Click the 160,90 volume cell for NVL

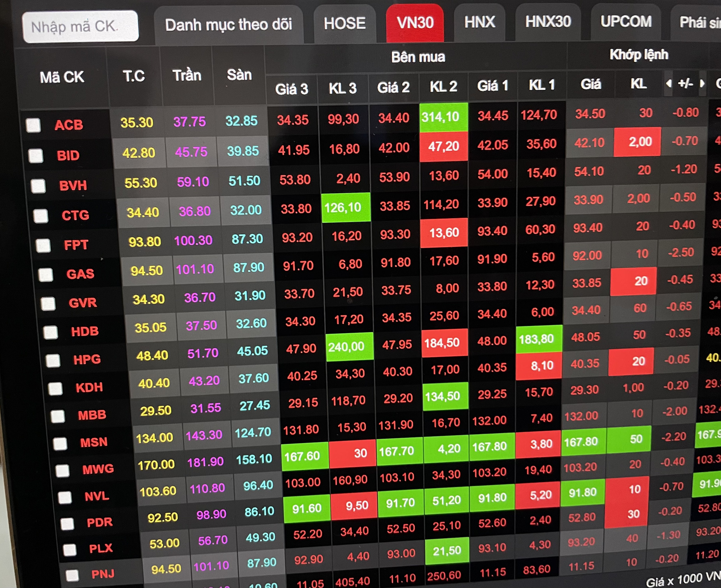pyautogui.click(x=350, y=481)
